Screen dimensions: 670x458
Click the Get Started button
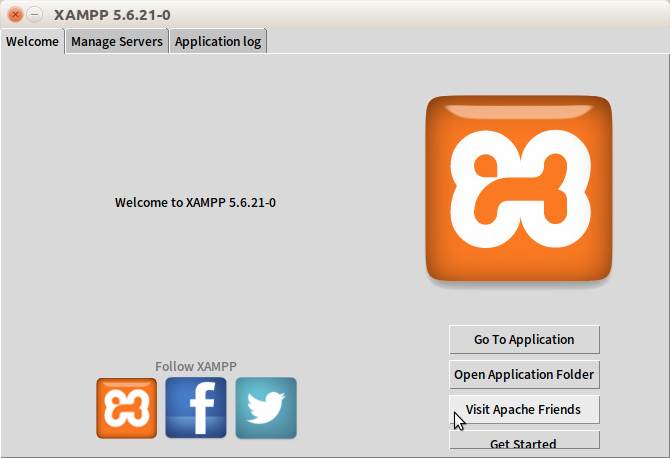pyautogui.click(x=524, y=440)
